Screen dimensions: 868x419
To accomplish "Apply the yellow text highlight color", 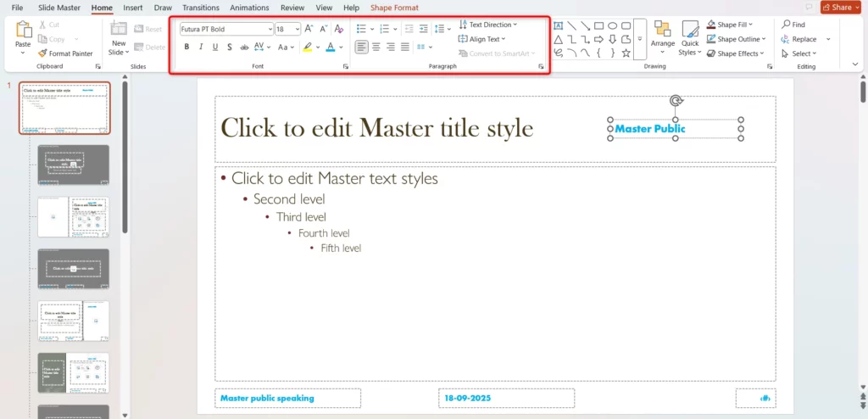I will point(308,47).
